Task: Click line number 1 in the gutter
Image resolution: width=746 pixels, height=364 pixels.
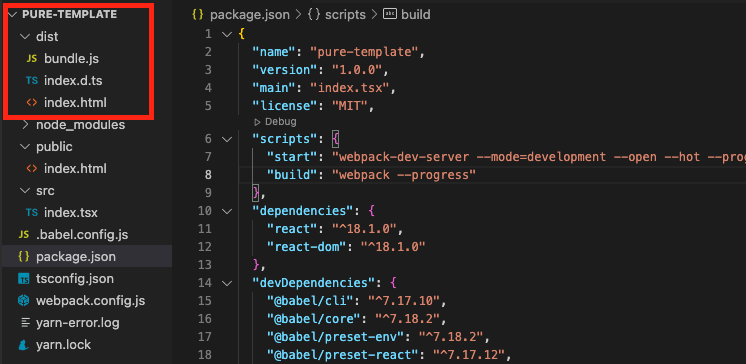Action: tap(208, 34)
